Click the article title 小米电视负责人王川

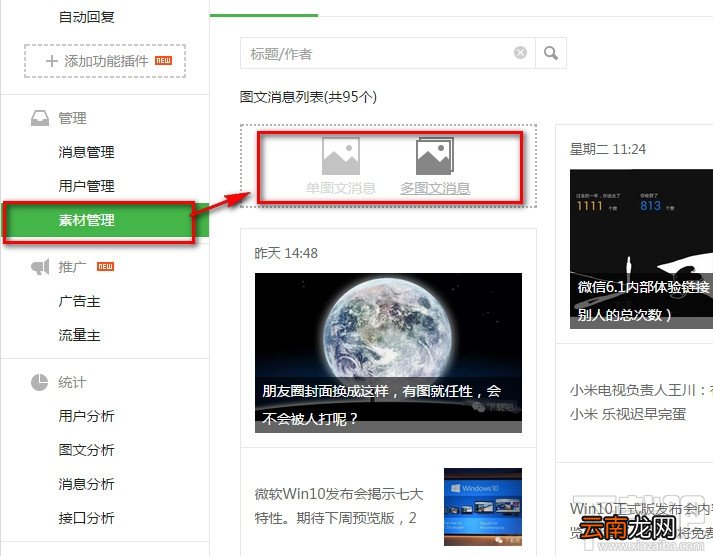coord(641,402)
